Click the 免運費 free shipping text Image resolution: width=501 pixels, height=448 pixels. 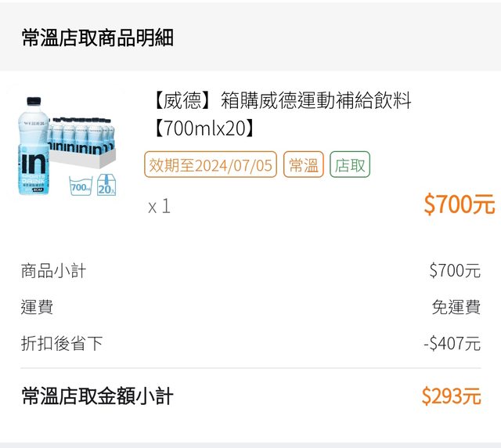(x=456, y=307)
